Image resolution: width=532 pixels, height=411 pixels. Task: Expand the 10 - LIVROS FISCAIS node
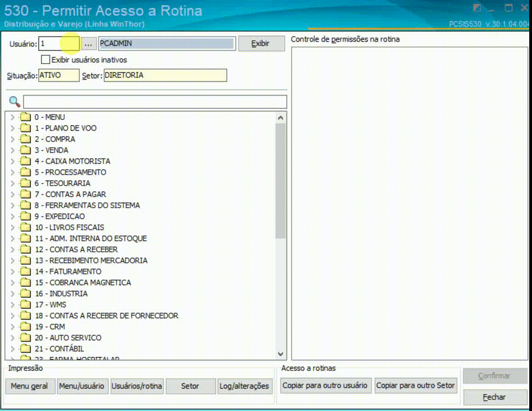coord(12,228)
